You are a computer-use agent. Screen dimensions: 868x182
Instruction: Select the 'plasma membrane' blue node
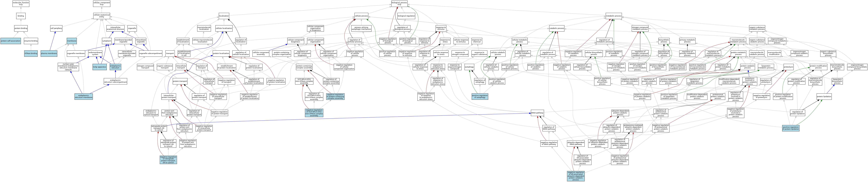[x=49, y=54]
